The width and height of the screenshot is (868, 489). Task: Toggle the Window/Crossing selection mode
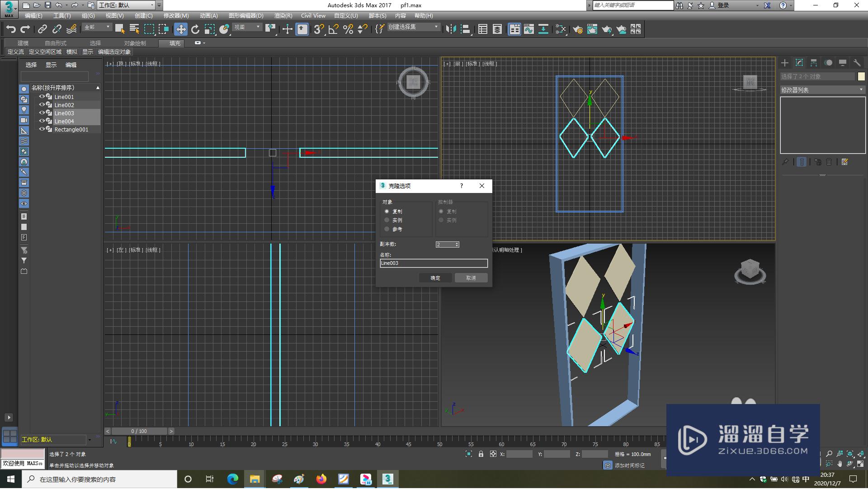pyautogui.click(x=163, y=29)
